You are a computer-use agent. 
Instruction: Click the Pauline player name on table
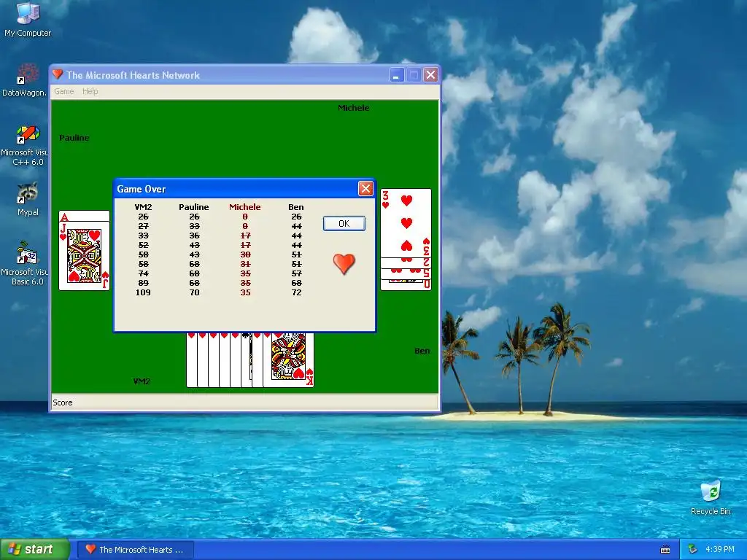(74, 138)
